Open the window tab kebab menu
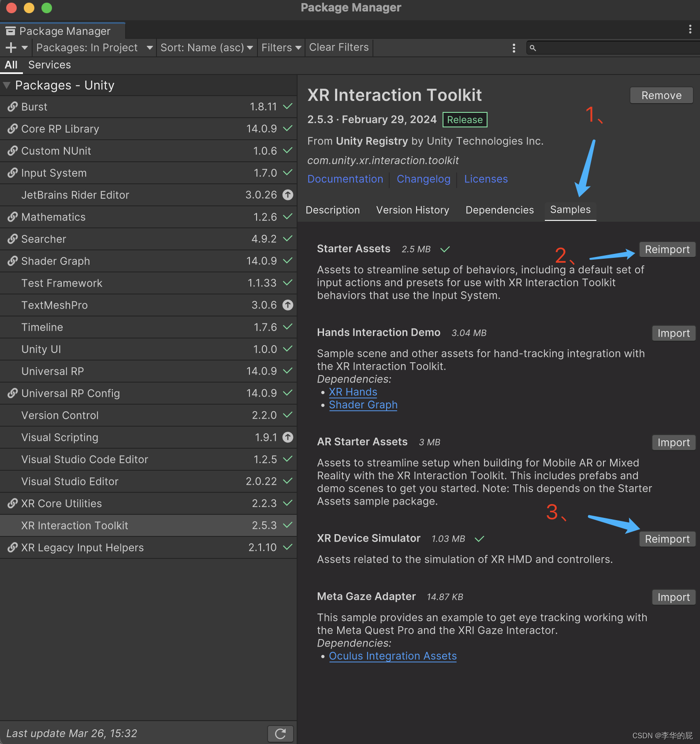This screenshot has width=700, height=744. [x=690, y=30]
